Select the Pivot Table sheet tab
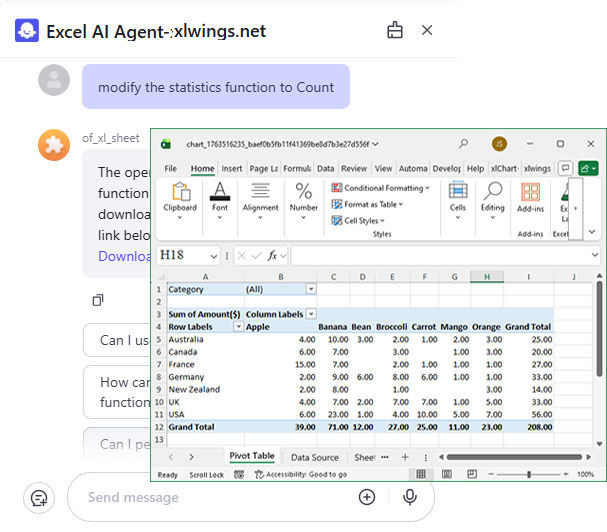Image resolution: width=607 pixels, height=532 pixels. (x=252, y=456)
